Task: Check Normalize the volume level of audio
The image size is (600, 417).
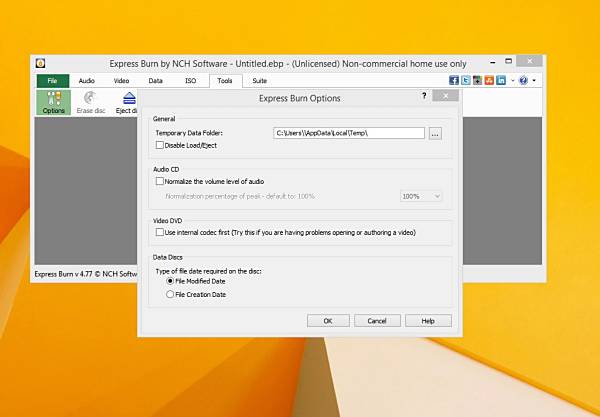Action: click(x=160, y=181)
